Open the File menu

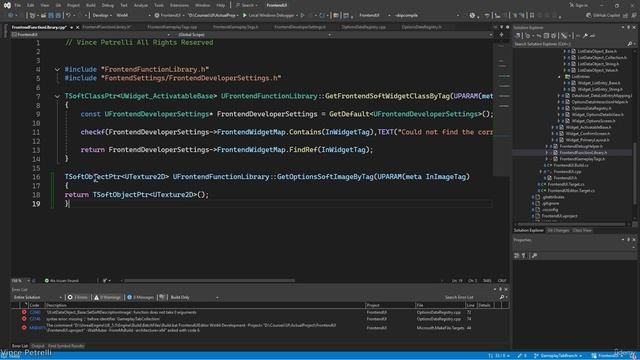pyautogui.click(x=18, y=5)
